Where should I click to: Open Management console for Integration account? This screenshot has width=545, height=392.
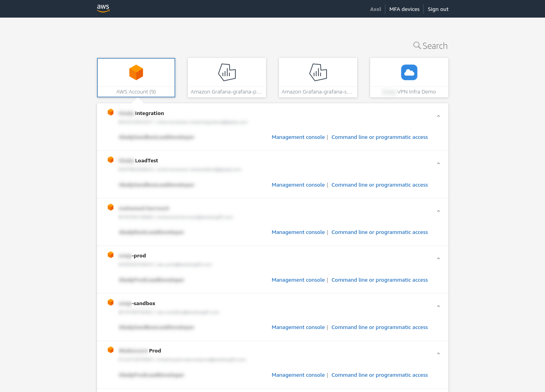(x=298, y=137)
